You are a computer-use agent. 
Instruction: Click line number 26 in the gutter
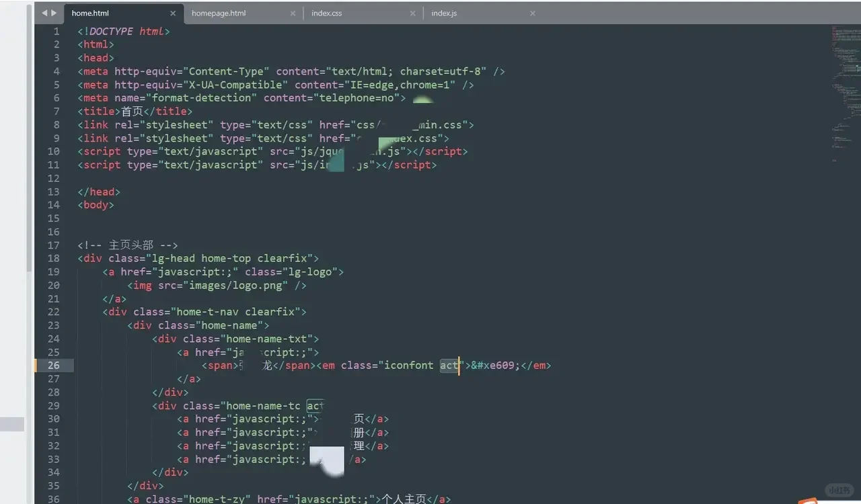[x=53, y=366]
